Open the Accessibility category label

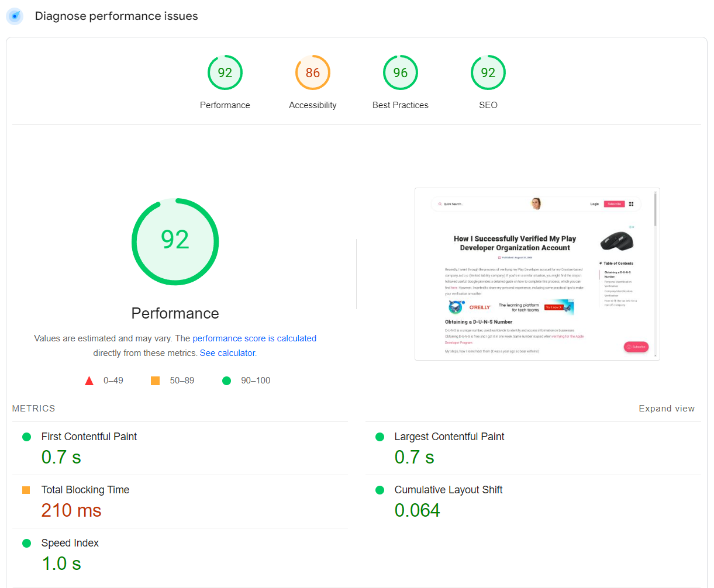click(x=313, y=105)
